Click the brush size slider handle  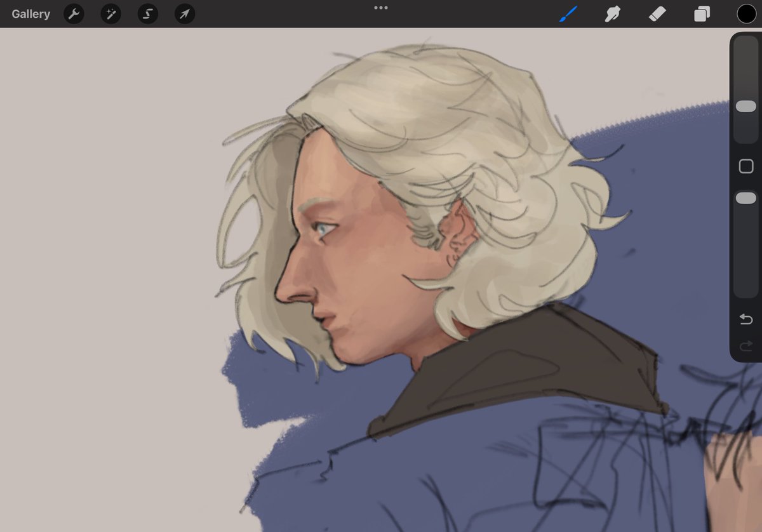[x=746, y=107]
